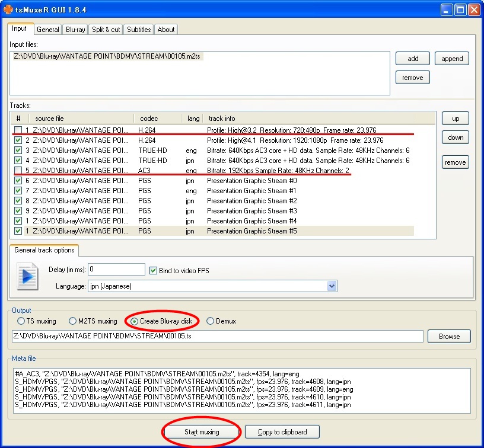
Task: Click the add input file button
Action: (x=413, y=58)
